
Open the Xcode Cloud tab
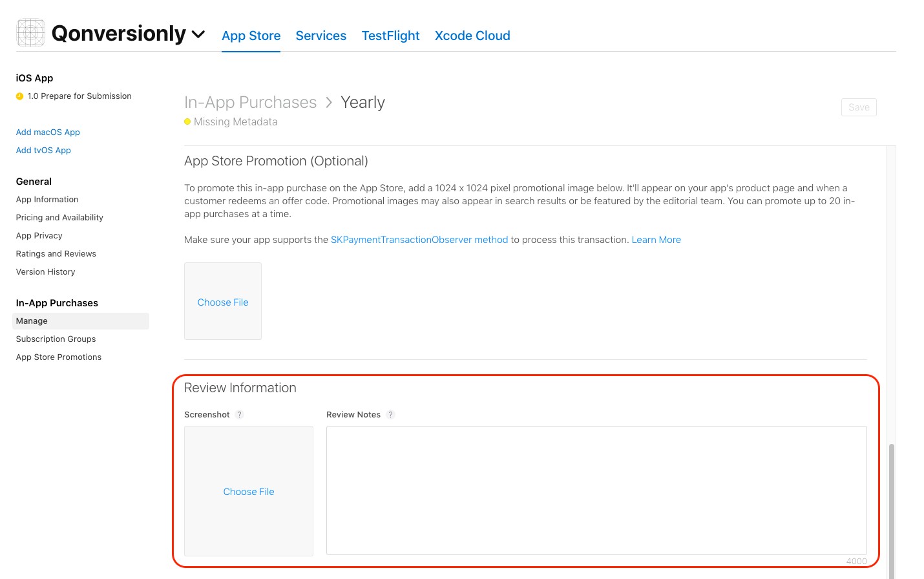[x=472, y=36]
